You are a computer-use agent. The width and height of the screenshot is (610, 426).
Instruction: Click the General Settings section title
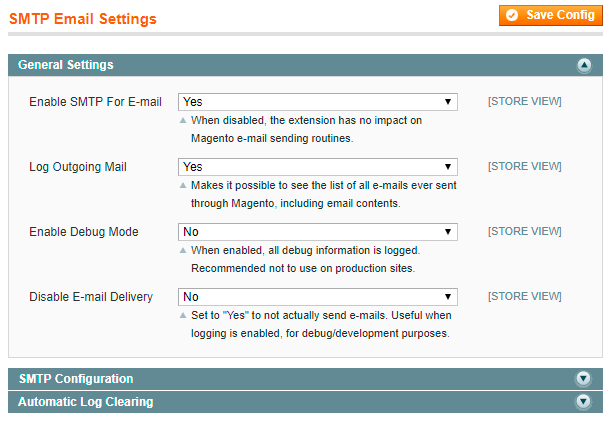(66, 65)
